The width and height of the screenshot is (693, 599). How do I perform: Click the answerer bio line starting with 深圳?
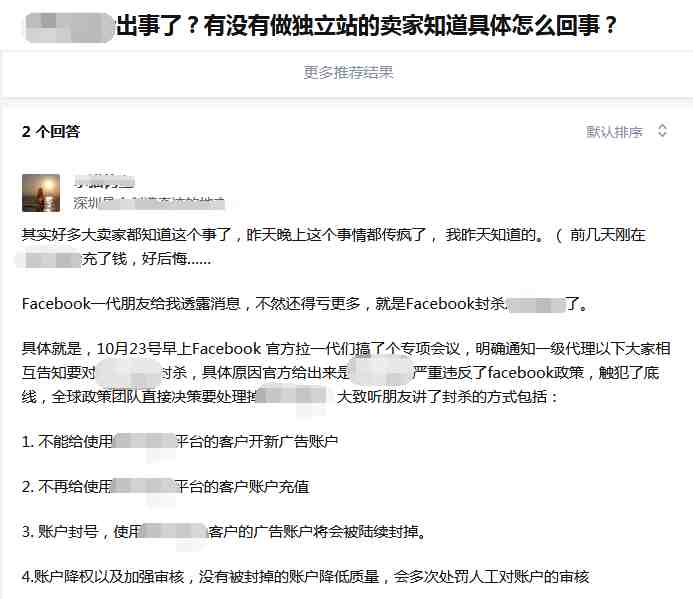149,203
